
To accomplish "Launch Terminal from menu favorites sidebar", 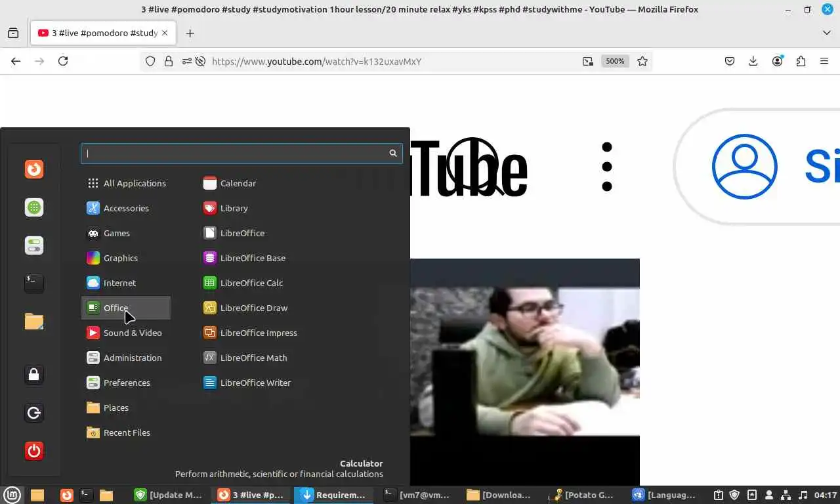I will point(34,283).
